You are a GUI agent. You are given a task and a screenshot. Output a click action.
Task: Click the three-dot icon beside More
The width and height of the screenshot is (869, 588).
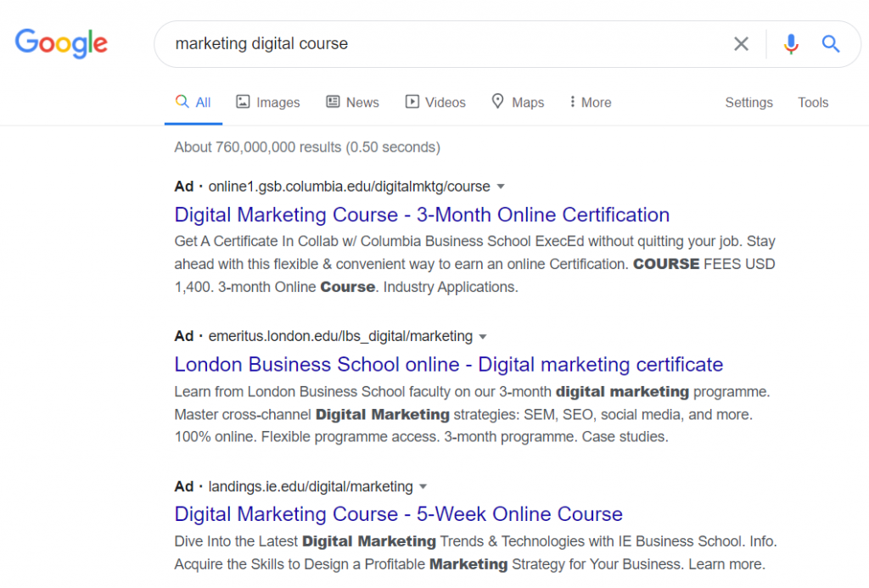(572, 102)
